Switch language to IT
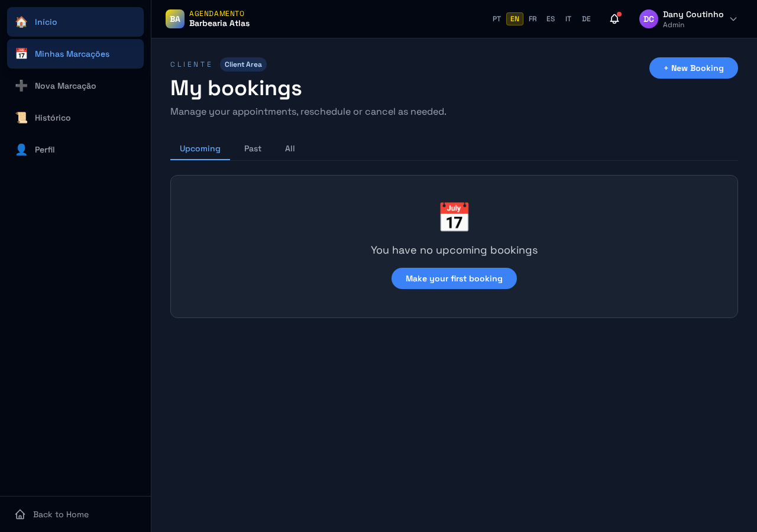This screenshot has width=757, height=532. point(568,19)
